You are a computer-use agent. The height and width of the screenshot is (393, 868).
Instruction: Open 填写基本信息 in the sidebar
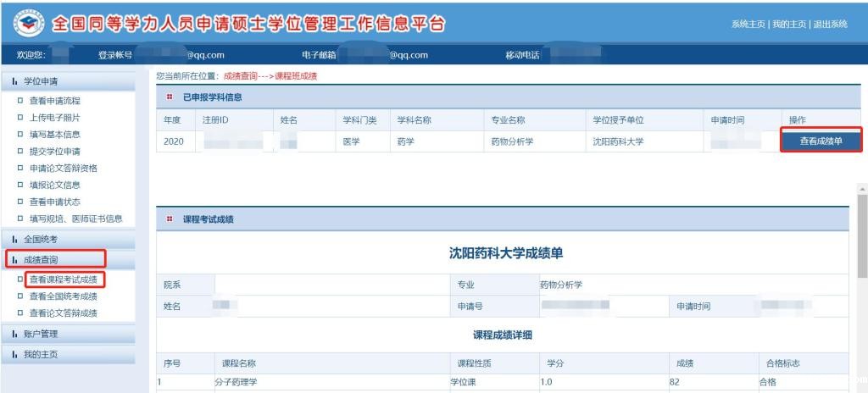point(55,135)
